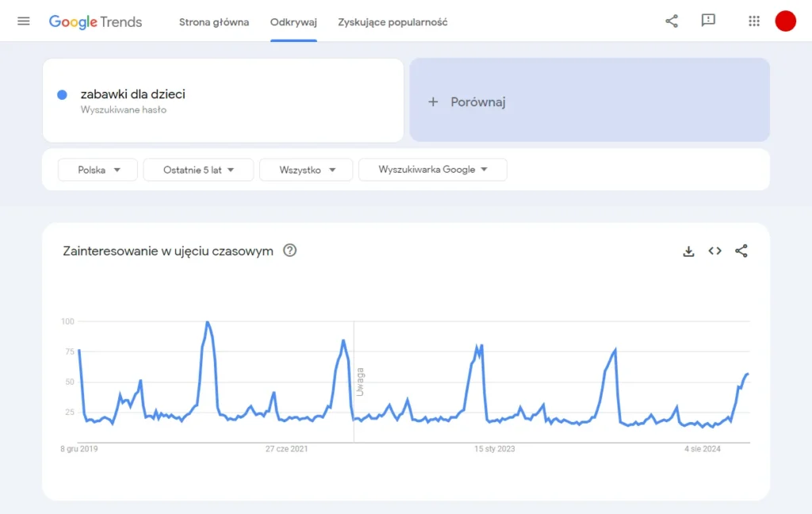Share the interest over time chart
The height and width of the screenshot is (514, 812).
741,251
